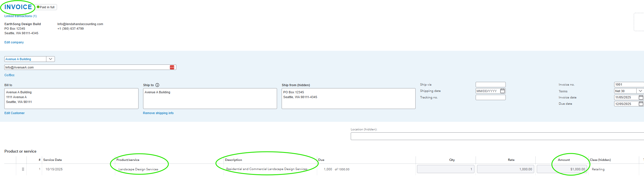
Task: Open the Cc/Bcc link
Action: [9, 75]
